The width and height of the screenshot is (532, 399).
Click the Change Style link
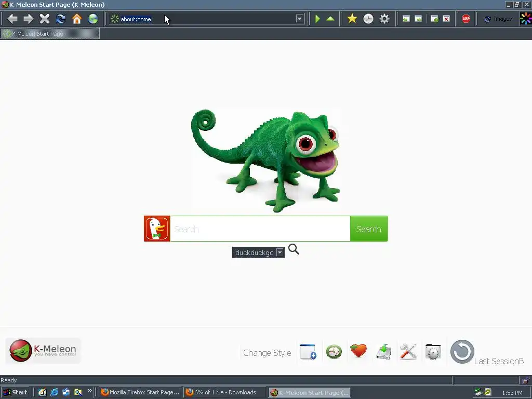coord(267,353)
